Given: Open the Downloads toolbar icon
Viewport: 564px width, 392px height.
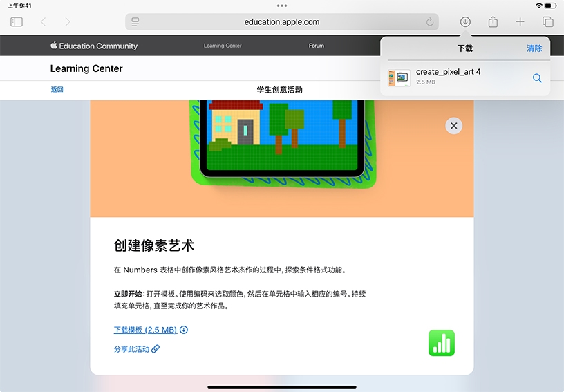Looking at the screenshot, I should [465, 22].
